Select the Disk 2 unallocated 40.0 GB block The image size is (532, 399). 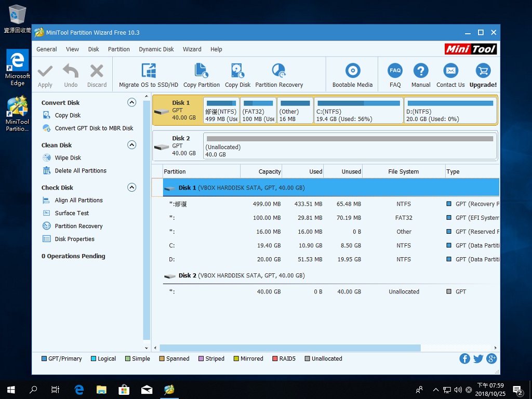click(x=350, y=146)
